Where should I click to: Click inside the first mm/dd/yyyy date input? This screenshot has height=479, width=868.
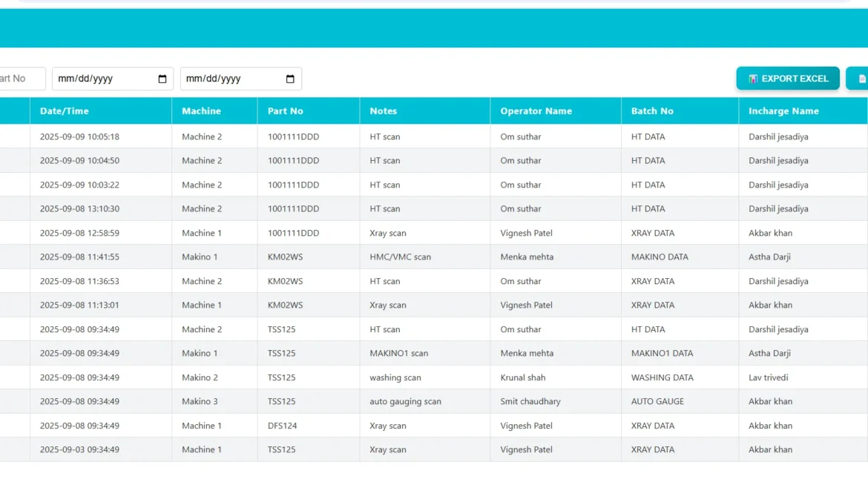click(x=104, y=79)
